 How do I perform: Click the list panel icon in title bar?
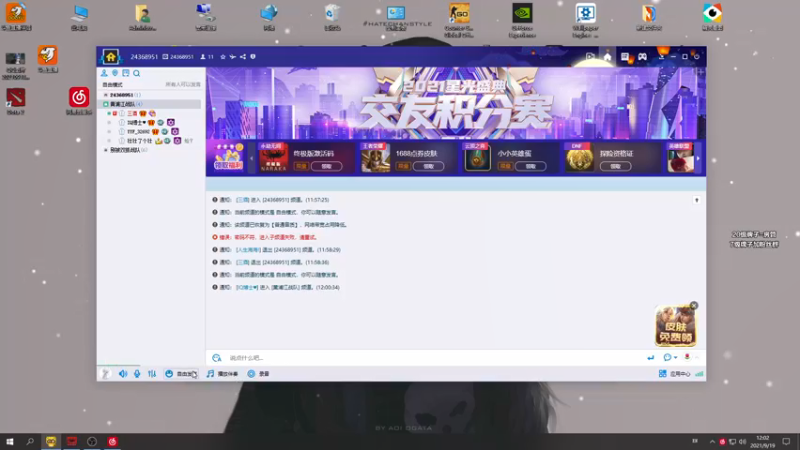pyautogui.click(x=624, y=57)
